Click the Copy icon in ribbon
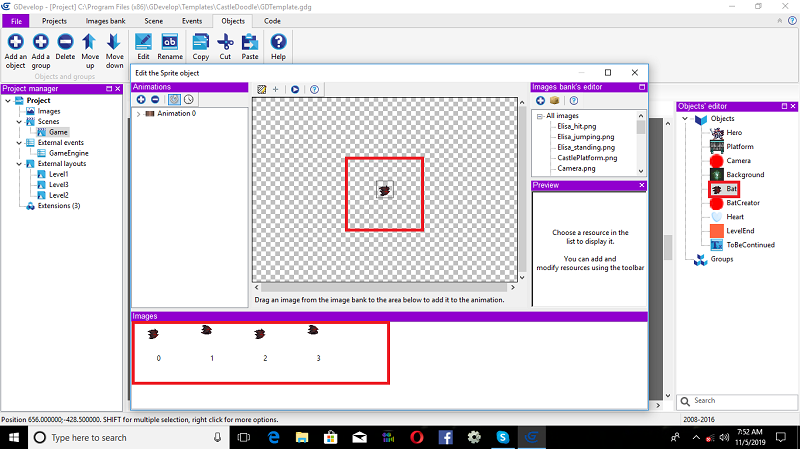The image size is (800, 449). coord(201,42)
